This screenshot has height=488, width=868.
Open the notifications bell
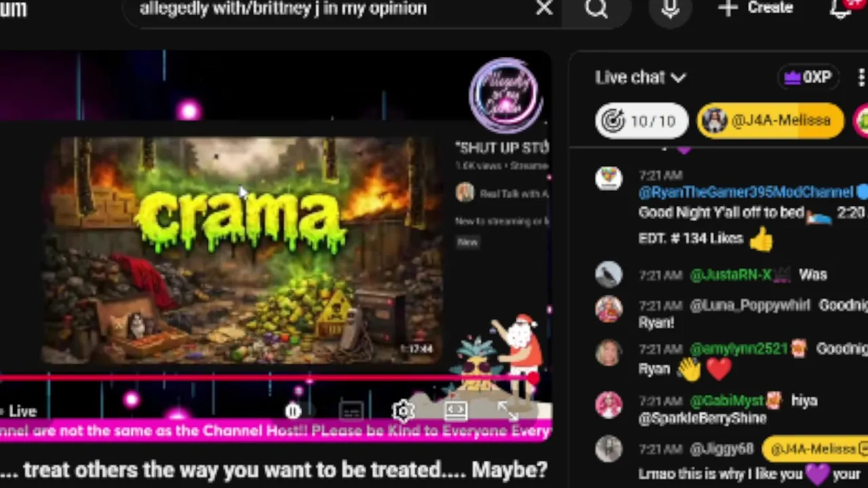click(x=842, y=8)
